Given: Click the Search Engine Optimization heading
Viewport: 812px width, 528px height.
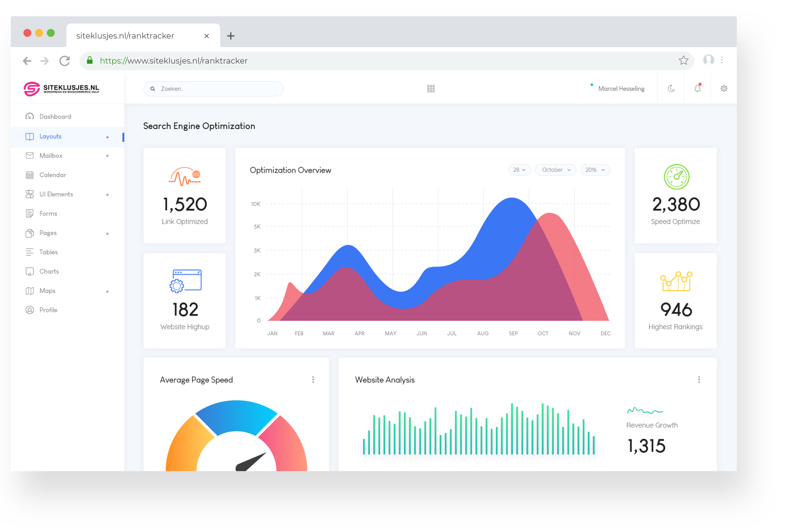Looking at the screenshot, I should tap(199, 126).
